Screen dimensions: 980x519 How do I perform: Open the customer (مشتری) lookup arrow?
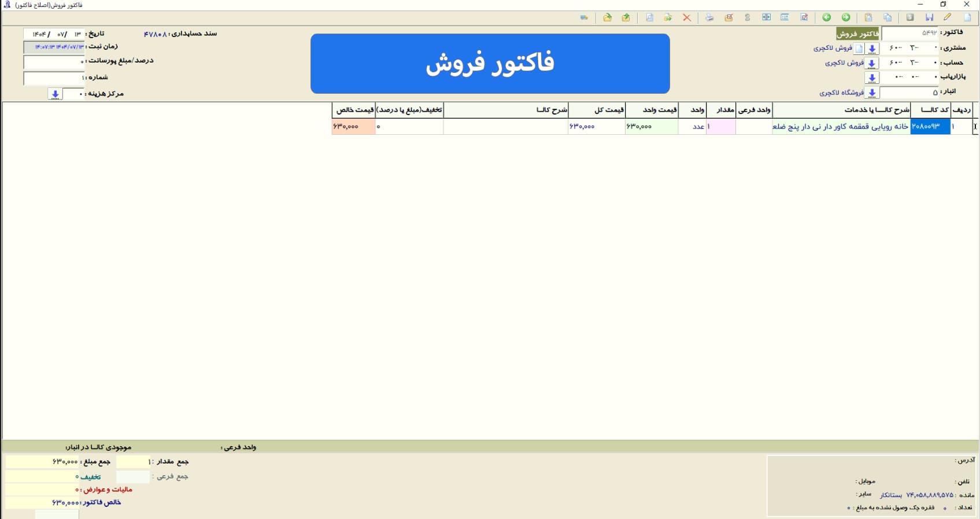coord(872,49)
